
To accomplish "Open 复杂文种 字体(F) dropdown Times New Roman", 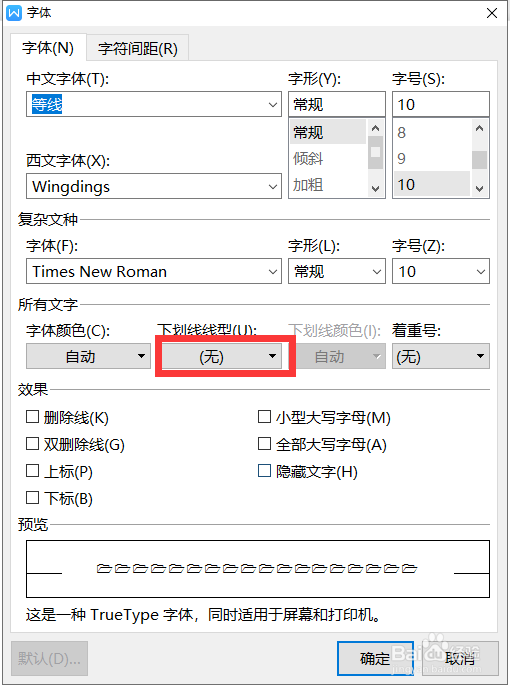I will pyautogui.click(x=154, y=271).
